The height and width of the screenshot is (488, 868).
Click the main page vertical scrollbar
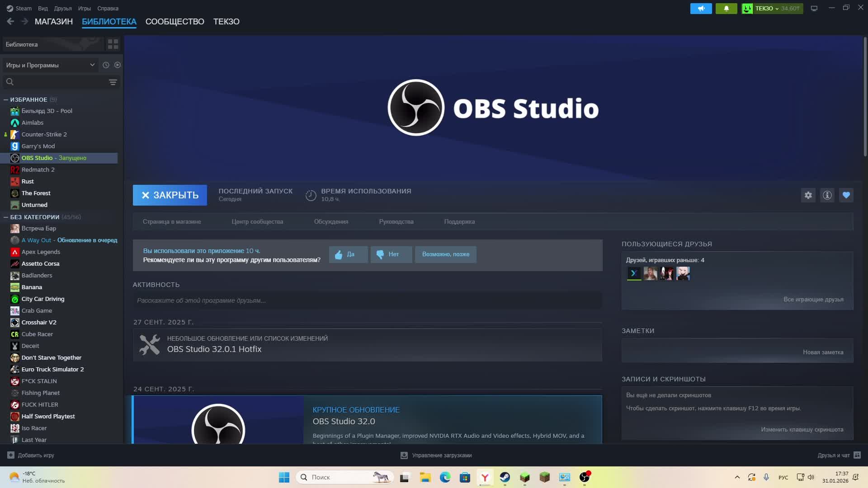[x=865, y=97]
